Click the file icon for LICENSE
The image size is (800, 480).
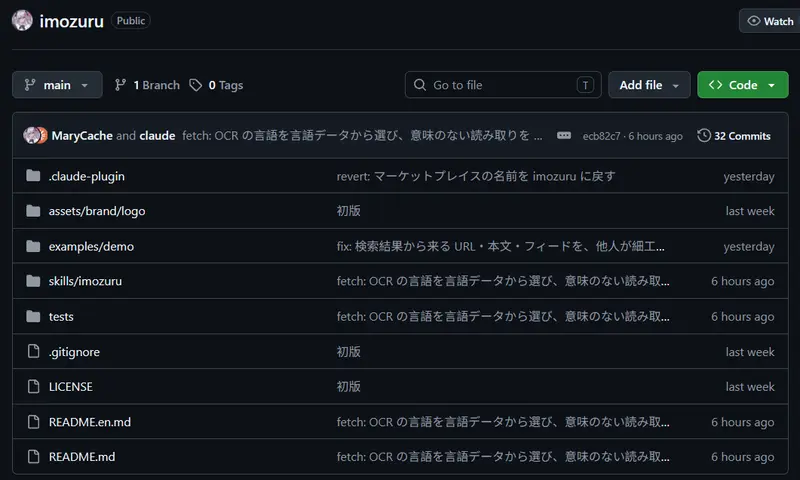click(34, 386)
